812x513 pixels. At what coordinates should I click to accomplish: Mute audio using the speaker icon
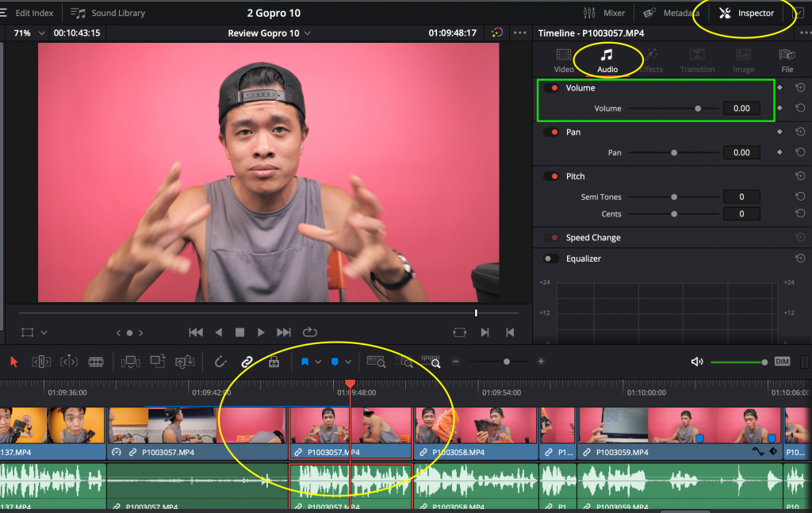pyautogui.click(x=697, y=362)
